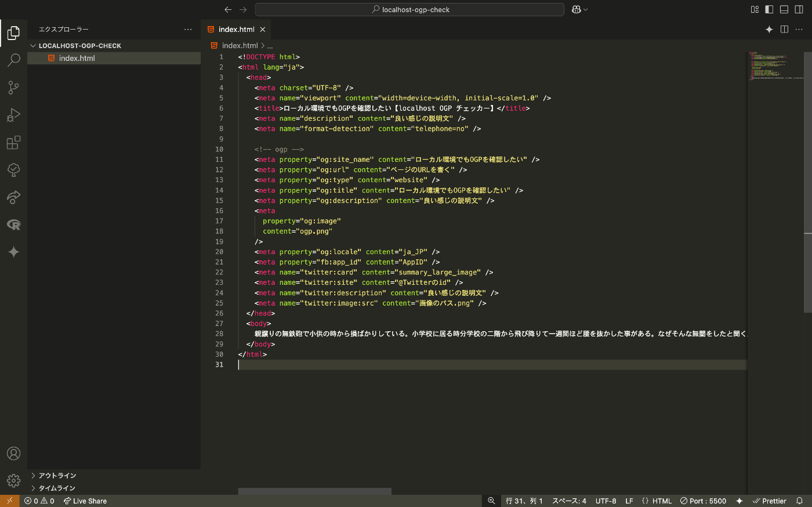
Task: Click the zoom magnifier icon in the status bar
Action: 491,501
